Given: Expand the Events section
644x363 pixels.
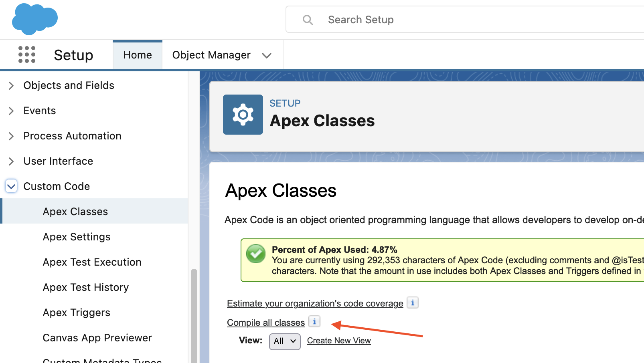Looking at the screenshot, I should (x=11, y=111).
